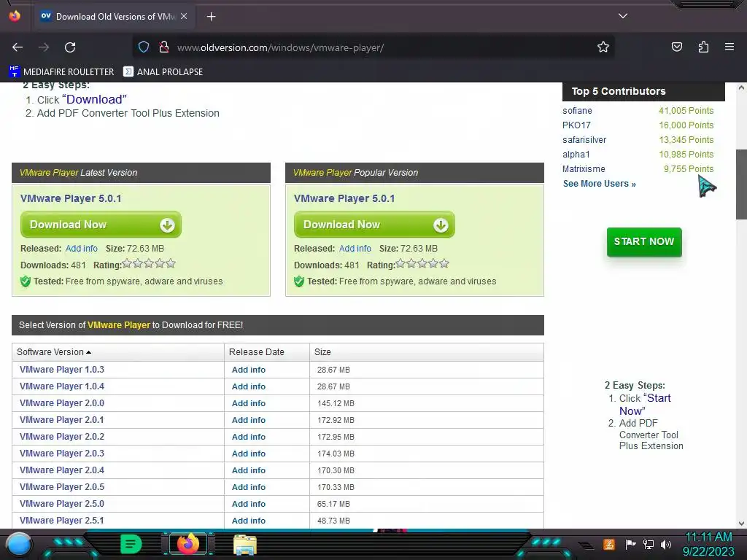Click the page vertical scrollbar thumb
Viewport: 747px width, 560px height.
coord(741,184)
